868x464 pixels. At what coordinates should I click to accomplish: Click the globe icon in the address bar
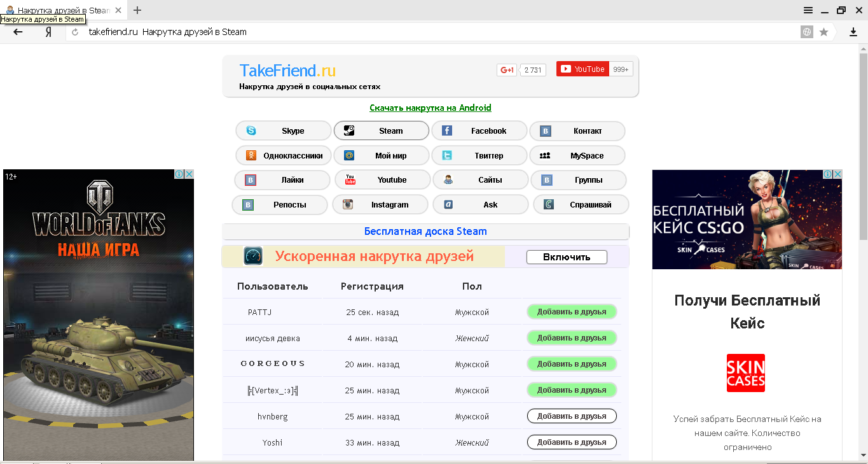(807, 32)
